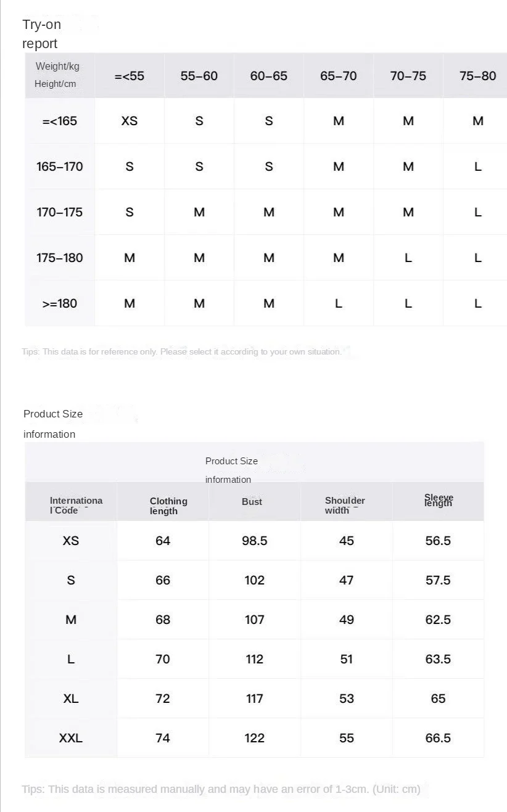Select the XXL size row label
Image resolution: width=507 pixels, height=812 pixels.
[x=71, y=738]
